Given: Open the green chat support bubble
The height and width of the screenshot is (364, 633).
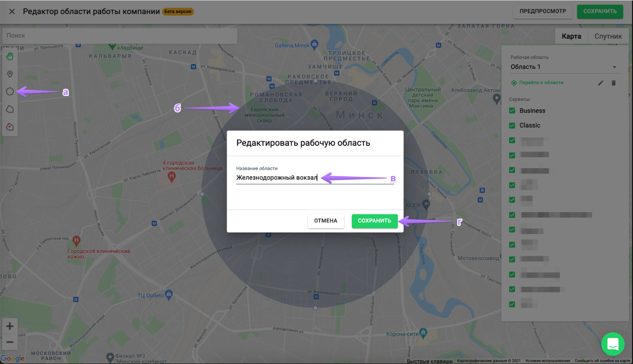Looking at the screenshot, I should click(612, 344).
